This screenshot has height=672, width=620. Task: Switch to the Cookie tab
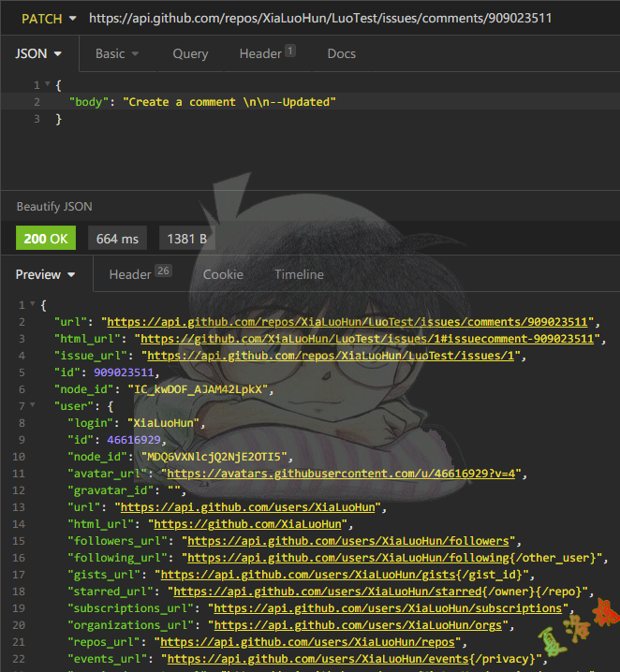point(223,275)
